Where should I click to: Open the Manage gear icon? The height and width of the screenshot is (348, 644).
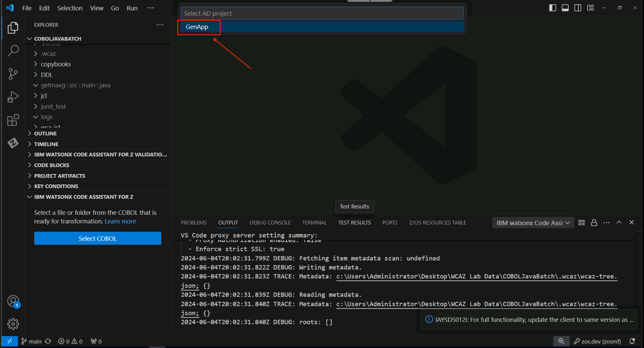(13, 324)
